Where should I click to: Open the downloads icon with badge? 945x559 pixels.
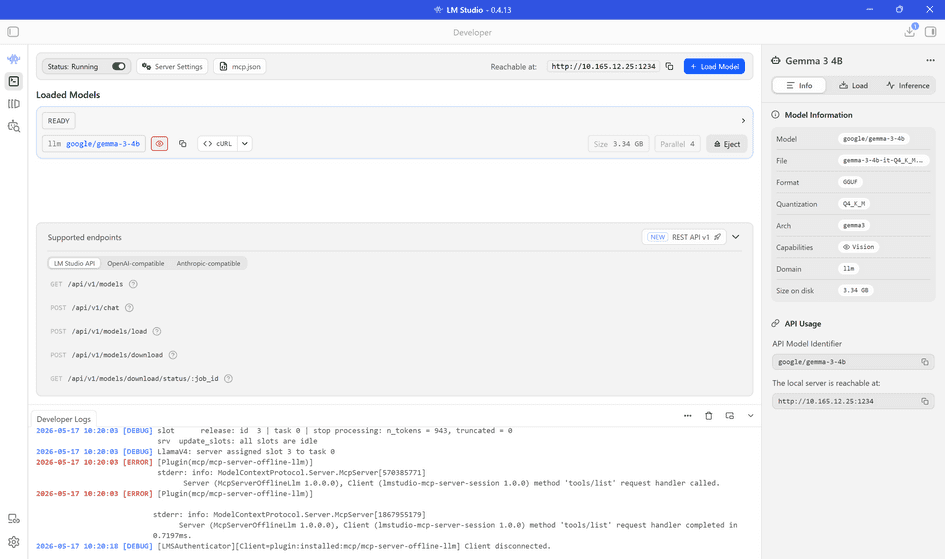click(910, 31)
